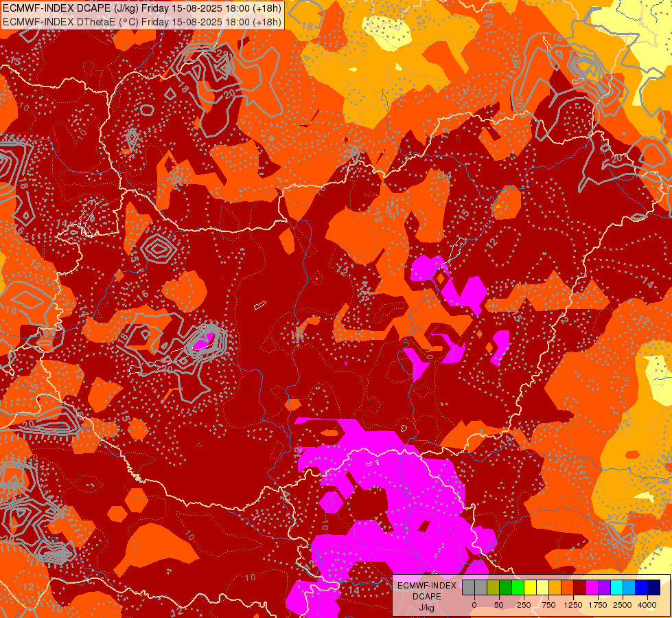This screenshot has width=672, height=618.
Task: Click the DCAPE label in the legend
Action: [427, 597]
